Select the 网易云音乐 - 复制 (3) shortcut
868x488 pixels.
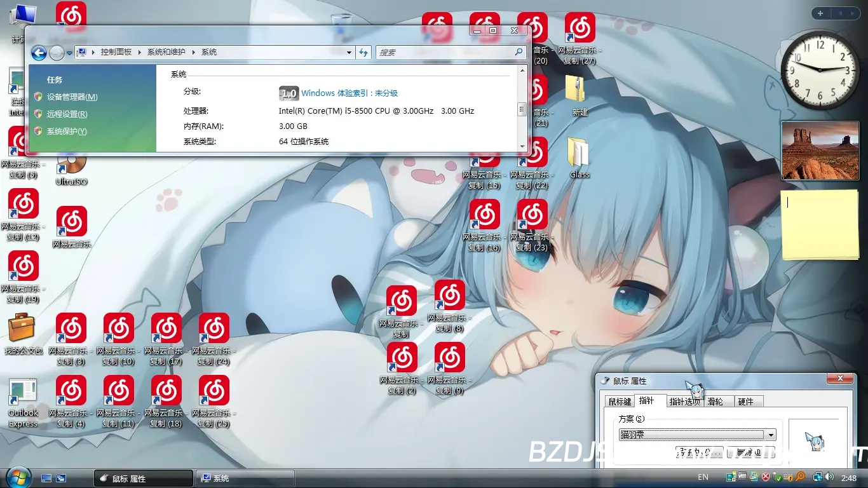pyautogui.click(x=71, y=339)
